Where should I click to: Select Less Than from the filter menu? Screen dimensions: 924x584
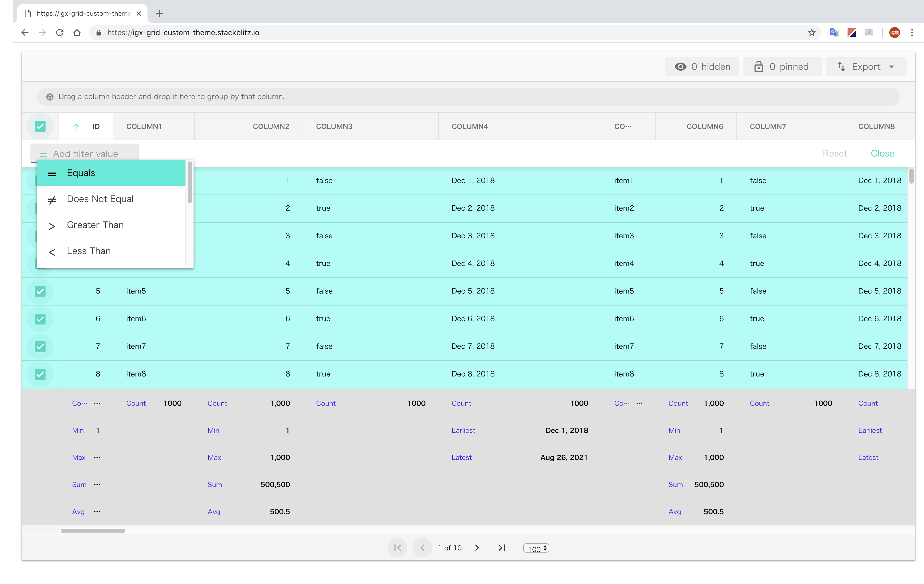pyautogui.click(x=89, y=251)
